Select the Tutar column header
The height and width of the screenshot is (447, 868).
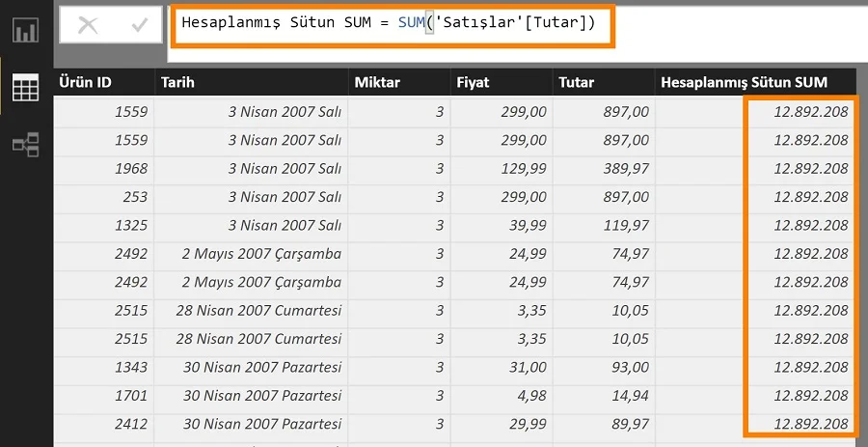(603, 83)
